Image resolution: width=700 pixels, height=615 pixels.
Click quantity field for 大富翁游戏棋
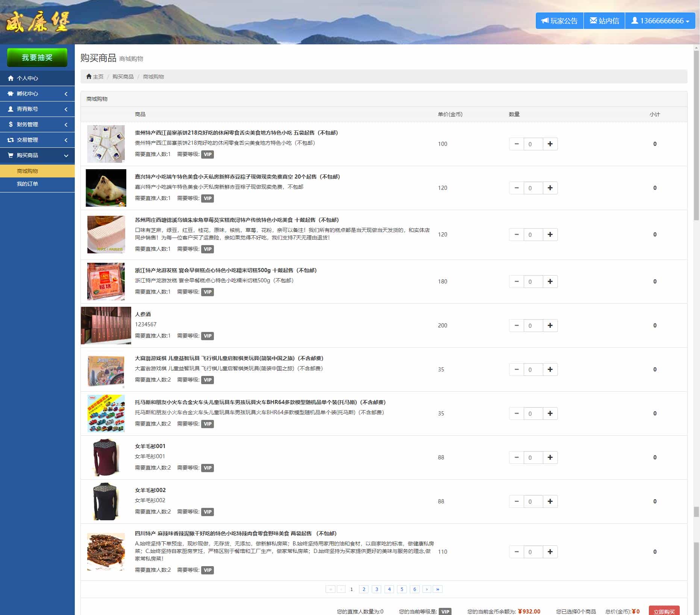pos(533,370)
